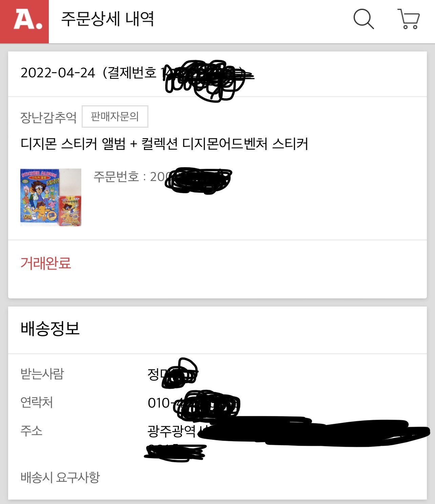Click the 연락처 contact label
This screenshot has height=504, width=435.
[x=37, y=402]
